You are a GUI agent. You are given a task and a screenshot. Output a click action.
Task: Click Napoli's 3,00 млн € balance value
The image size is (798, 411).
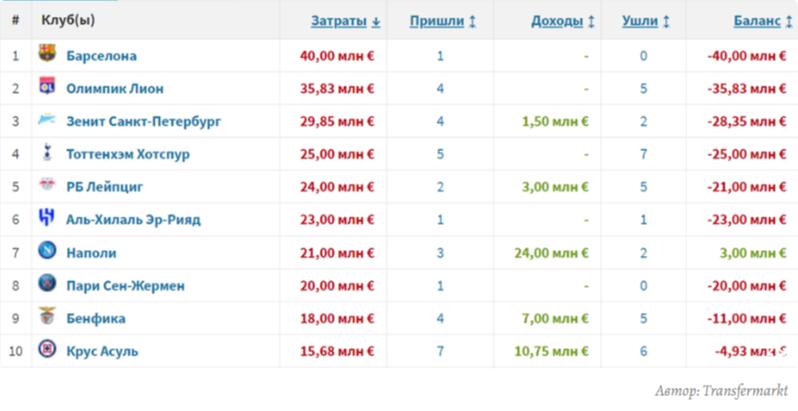(752, 253)
